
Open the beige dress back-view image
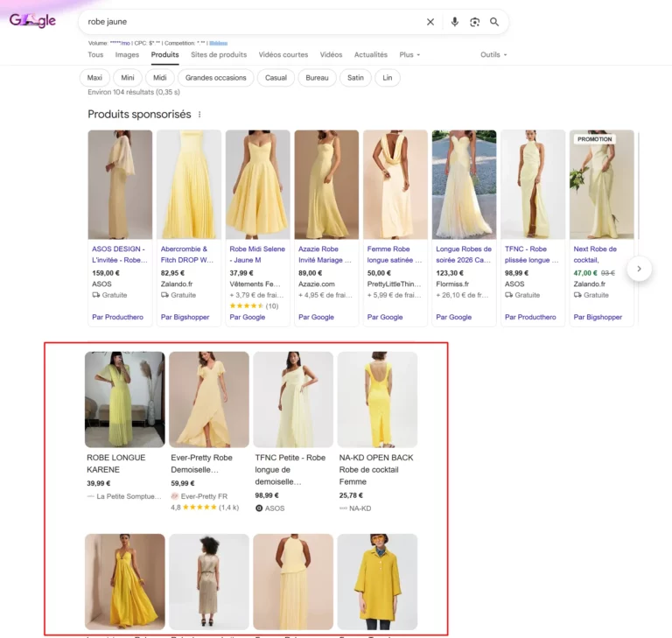click(209, 582)
